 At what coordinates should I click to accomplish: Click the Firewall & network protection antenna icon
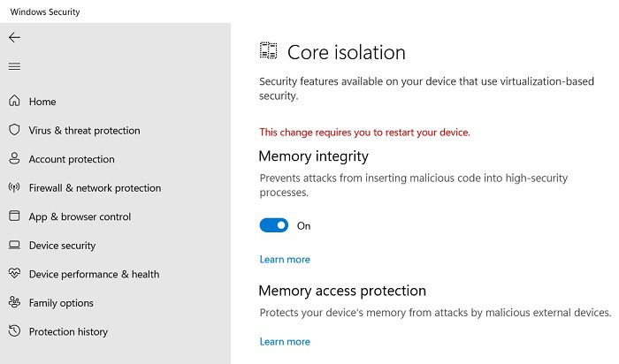click(14, 187)
